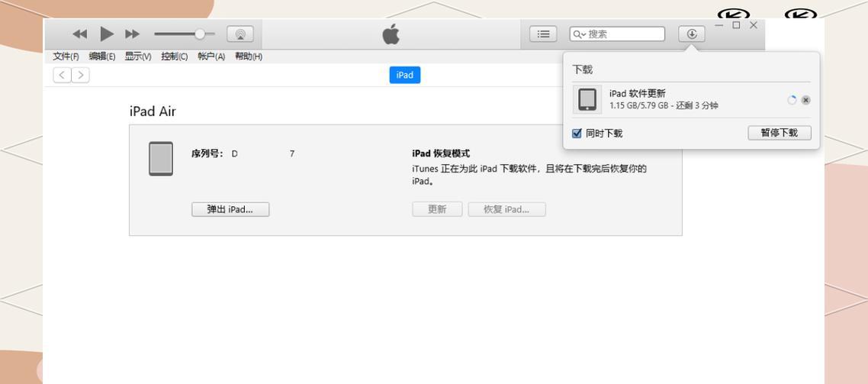
Task: Open the 文件(F) menu
Action: tap(66, 56)
